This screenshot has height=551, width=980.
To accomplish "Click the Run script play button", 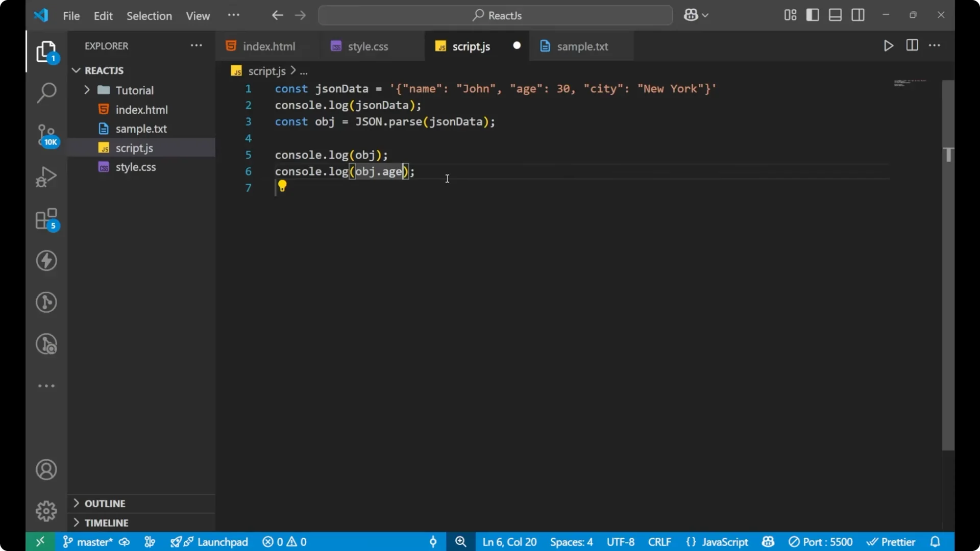I will [888, 45].
